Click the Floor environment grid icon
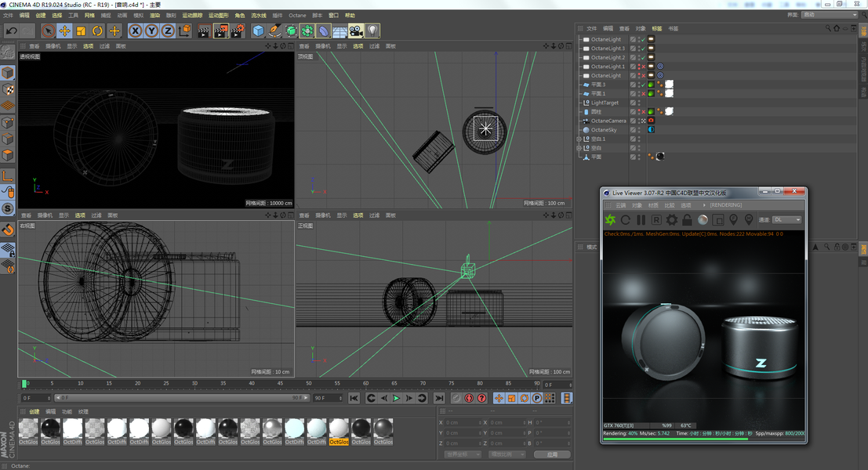 340,31
